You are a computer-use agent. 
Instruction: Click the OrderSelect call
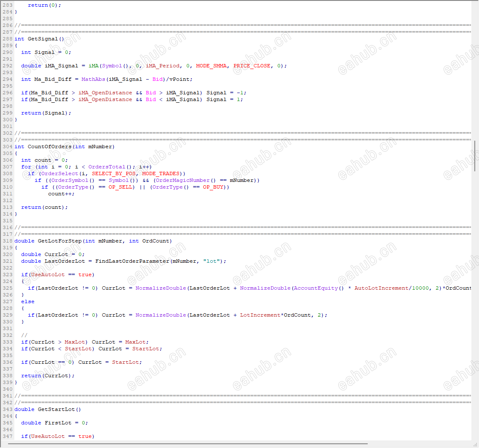pos(59,173)
